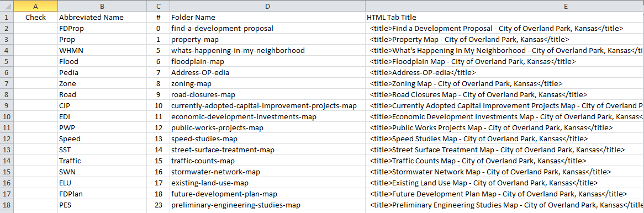Click '<title>Road Closures Map' title cell
Screen dimensions: 644x213
[x=505, y=95]
